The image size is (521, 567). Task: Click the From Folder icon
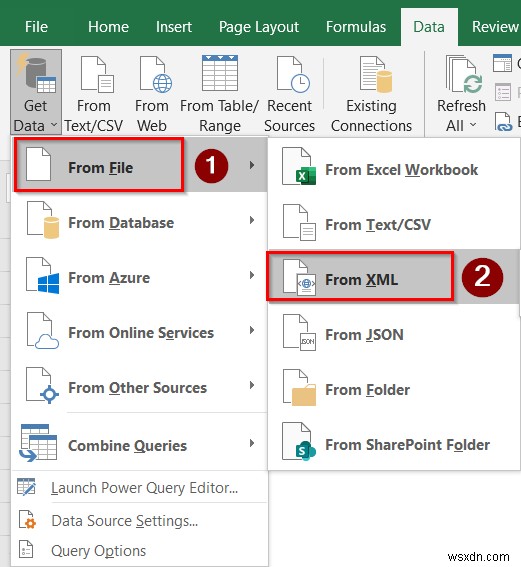(x=299, y=388)
